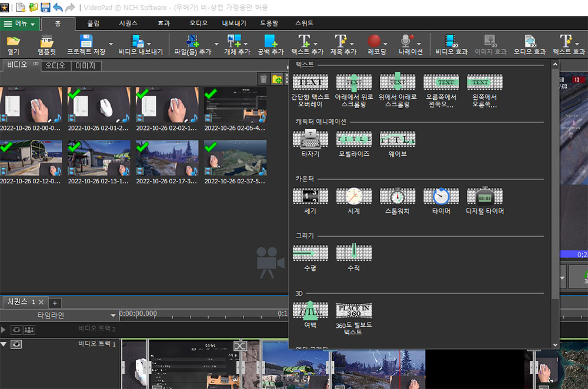Choose the top-to-bottom scrolling text effect
The image size is (588, 389).
click(397, 90)
